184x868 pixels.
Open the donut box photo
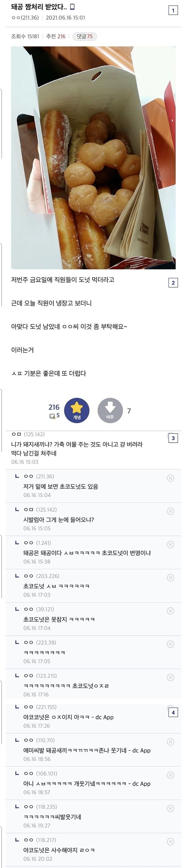coord(93,158)
